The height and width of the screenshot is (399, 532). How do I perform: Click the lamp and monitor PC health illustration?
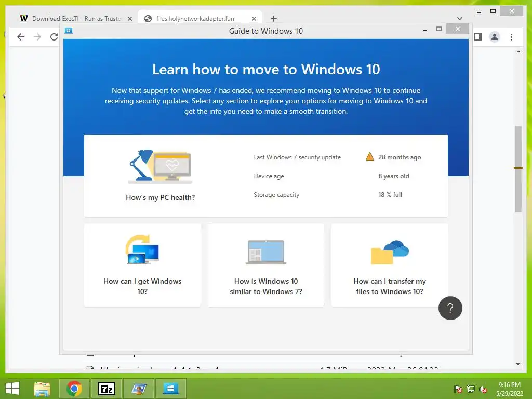pos(160,166)
